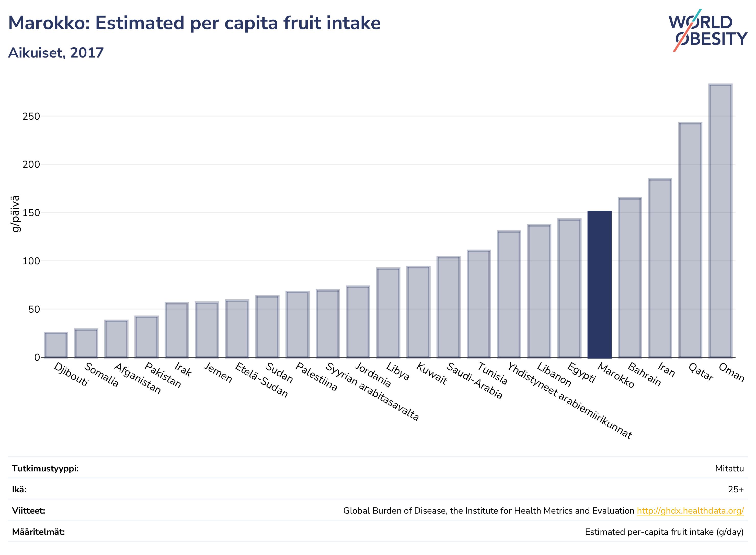Click the Kuwait bar
This screenshot has width=756, height=555.
(418, 312)
